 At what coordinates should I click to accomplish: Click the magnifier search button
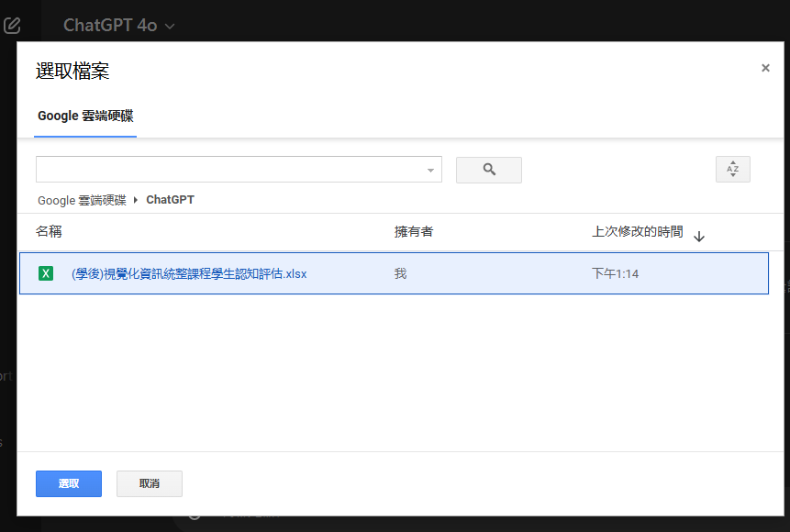pos(489,170)
